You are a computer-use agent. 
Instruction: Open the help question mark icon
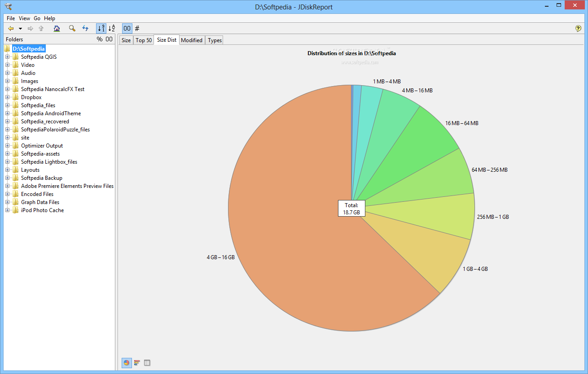[578, 28]
